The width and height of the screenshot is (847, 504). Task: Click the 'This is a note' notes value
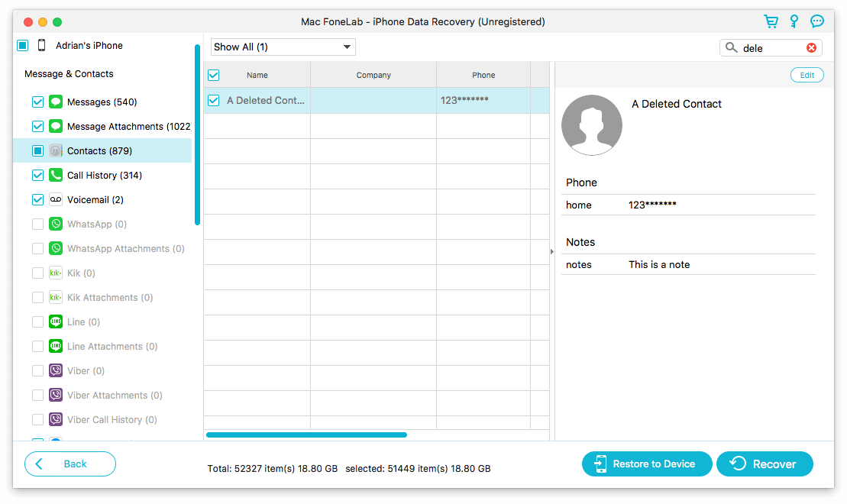[x=659, y=264]
